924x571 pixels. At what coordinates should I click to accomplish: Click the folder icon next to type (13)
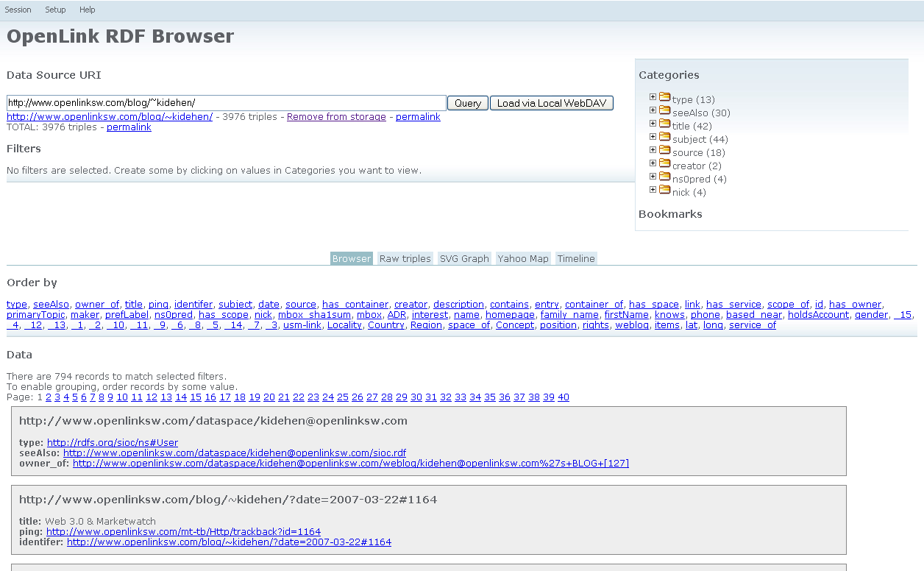click(664, 97)
